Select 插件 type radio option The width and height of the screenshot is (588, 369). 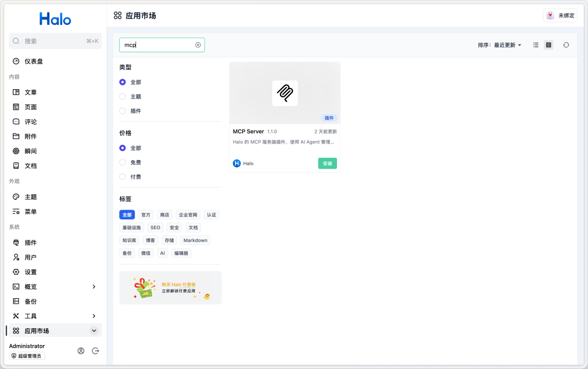tap(122, 110)
